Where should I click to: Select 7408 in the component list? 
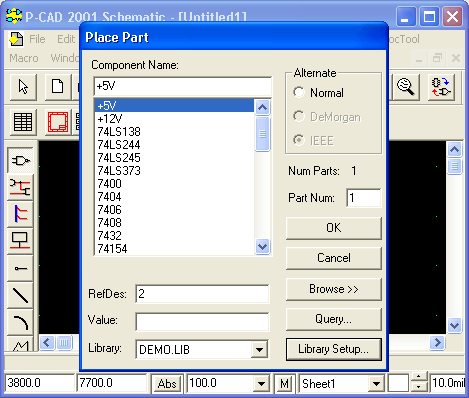[175, 223]
